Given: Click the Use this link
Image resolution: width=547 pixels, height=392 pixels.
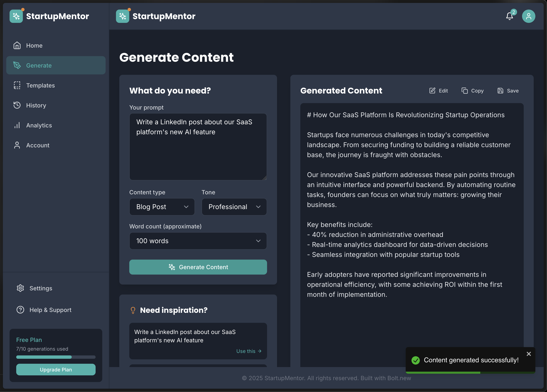Looking at the screenshot, I should click(248, 351).
